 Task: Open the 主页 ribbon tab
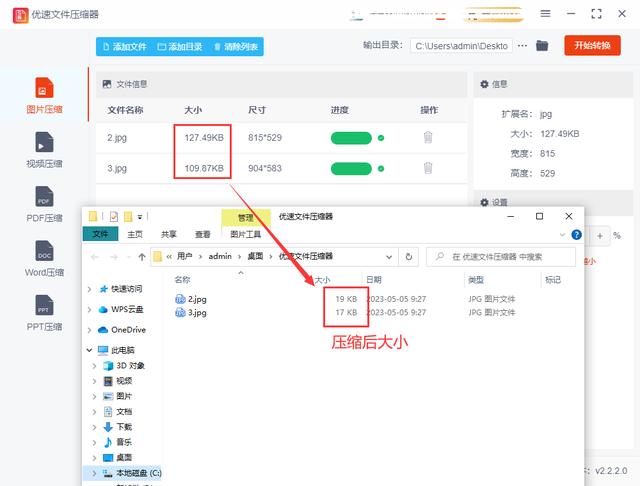[135, 234]
